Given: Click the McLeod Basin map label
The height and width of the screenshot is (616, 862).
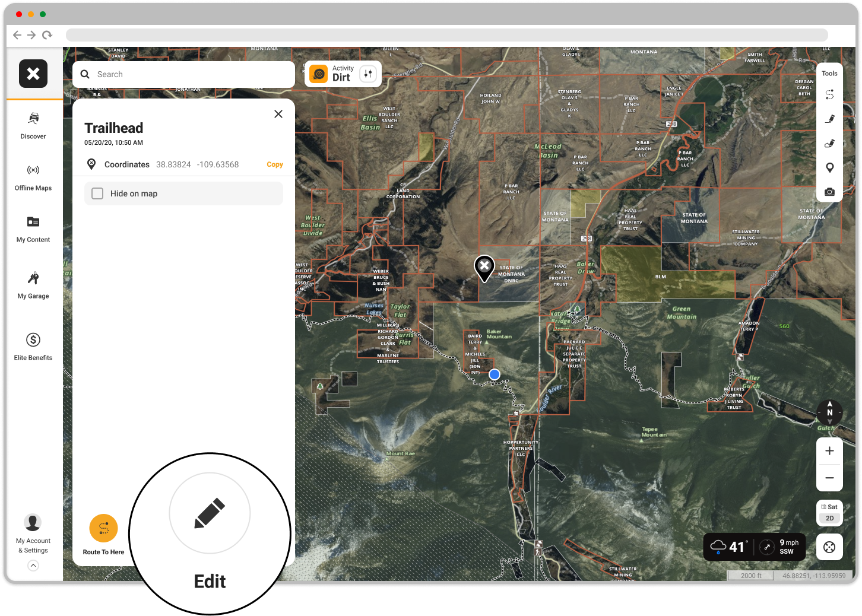Looking at the screenshot, I should [x=547, y=151].
